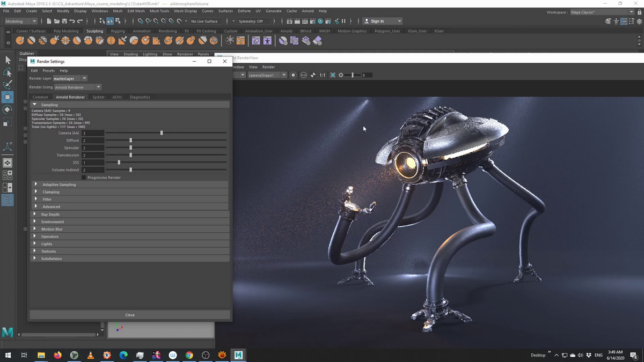Click the Transmission value field

point(93,155)
